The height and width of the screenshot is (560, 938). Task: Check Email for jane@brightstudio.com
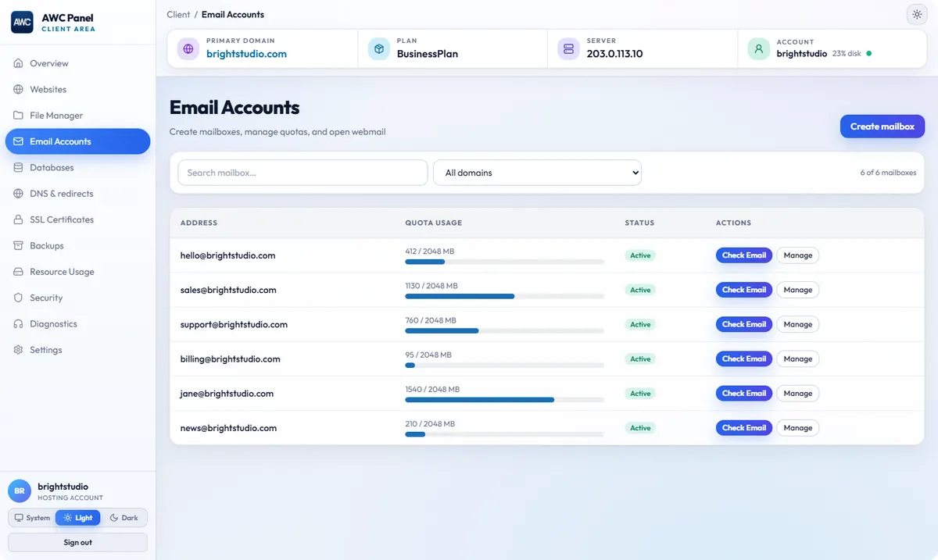click(744, 394)
